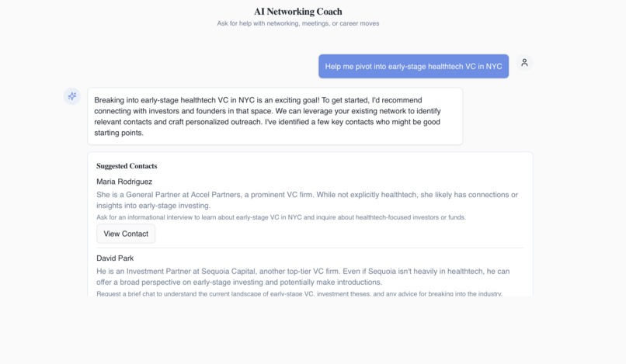Viewport: 626px width, 364px height.
Task: Click "Sequoia Capital" in David's description
Action: click(228, 272)
